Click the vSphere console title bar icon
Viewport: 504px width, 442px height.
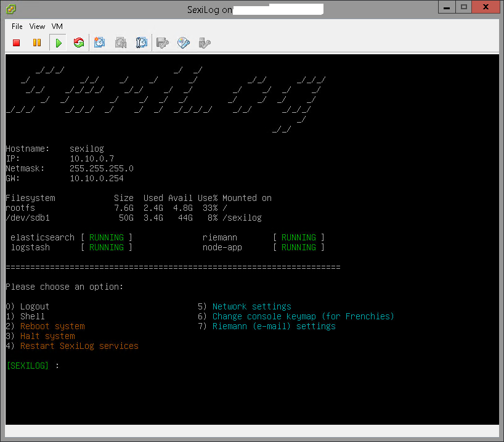click(x=10, y=9)
